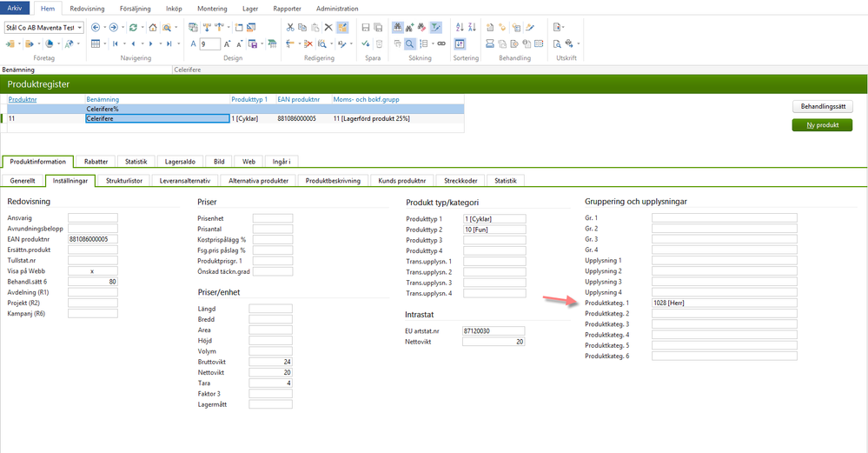
Task: Click the magnifying glass icon in Sökning
Action: pyautogui.click(x=409, y=43)
